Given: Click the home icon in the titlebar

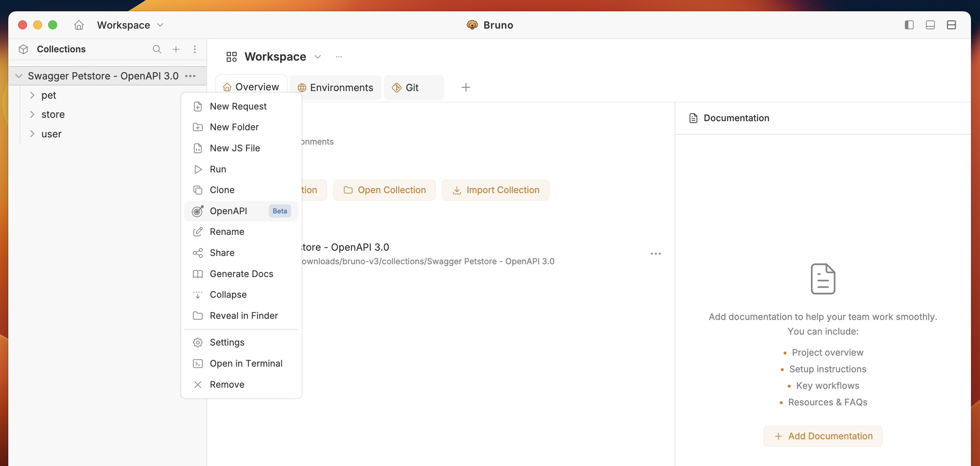Looking at the screenshot, I should click(x=79, y=25).
